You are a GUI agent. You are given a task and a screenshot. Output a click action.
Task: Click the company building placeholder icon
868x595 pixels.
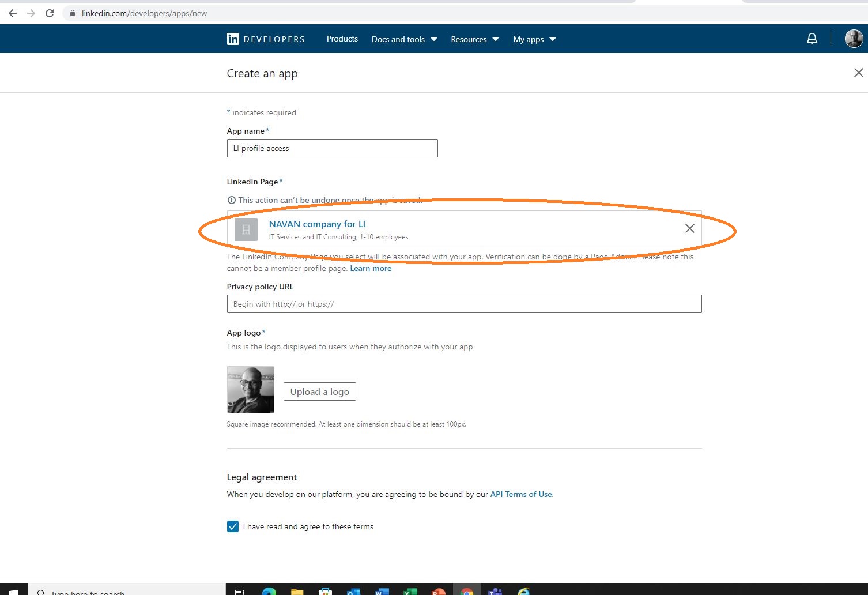(x=246, y=229)
